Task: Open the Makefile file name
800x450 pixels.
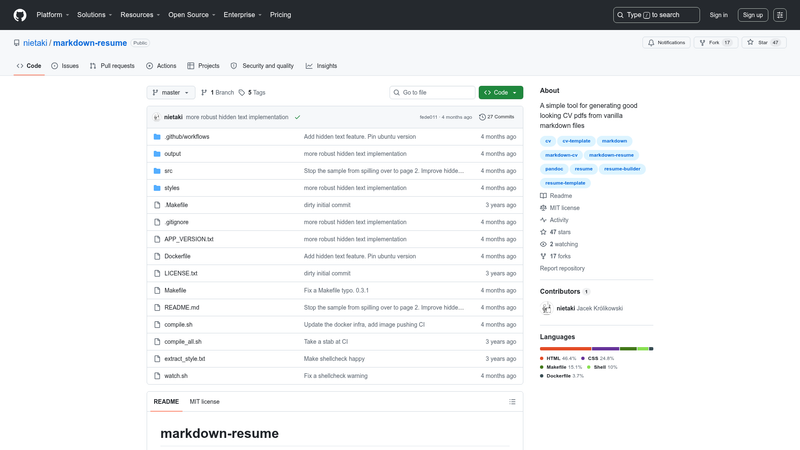Action: click(175, 290)
